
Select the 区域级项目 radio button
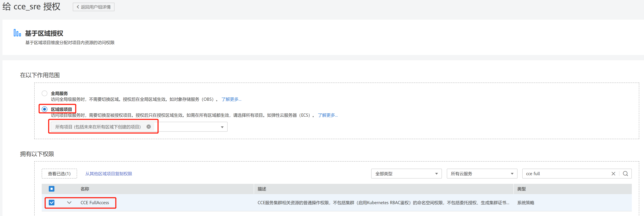point(45,109)
